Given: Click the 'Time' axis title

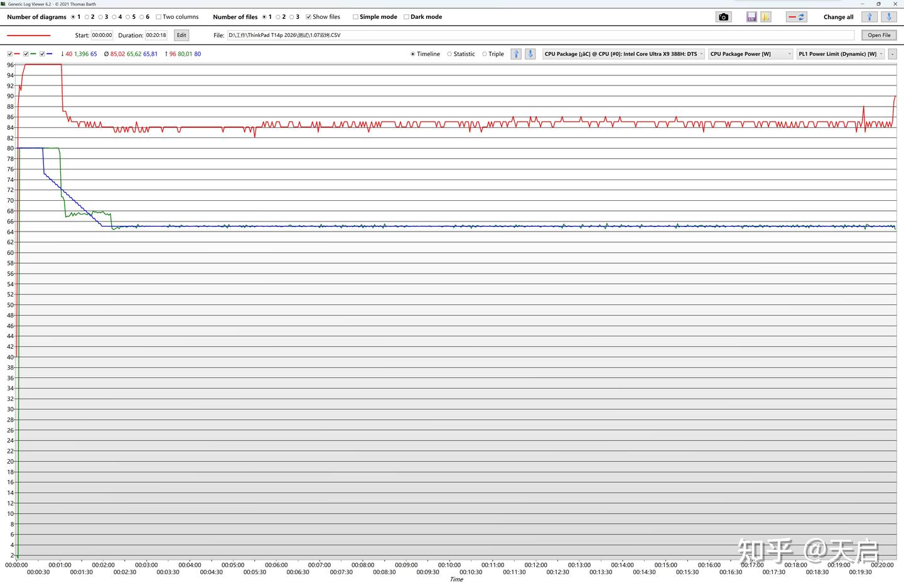Looking at the screenshot, I should pyautogui.click(x=456, y=579).
